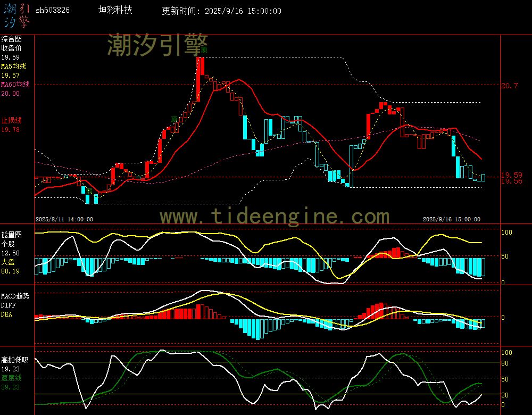
Task: Click the 19.56 price axis label
Action: [512, 181]
